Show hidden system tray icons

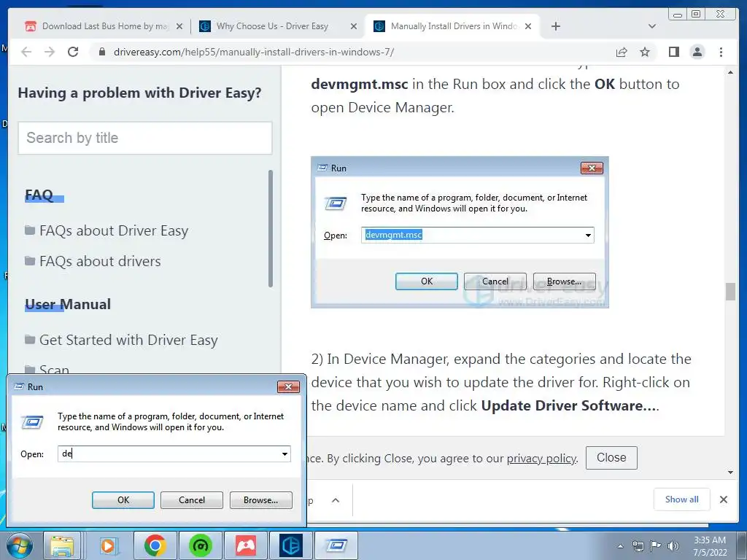pos(620,546)
